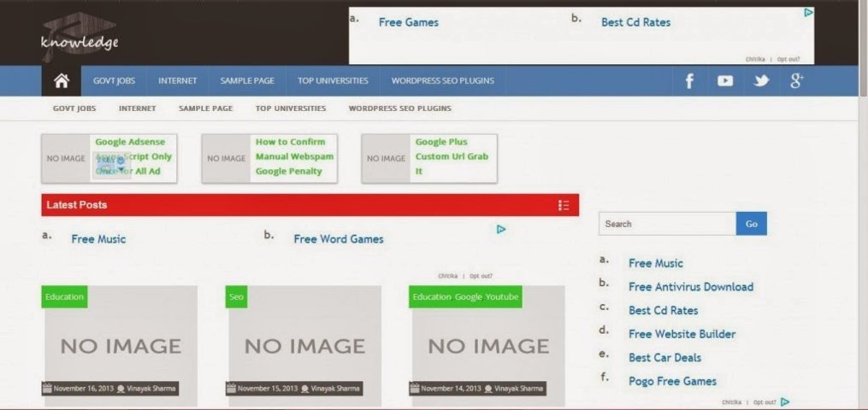The width and height of the screenshot is (868, 410).
Task: Select SAMPLE PAGE in the secondary menu
Action: [x=205, y=108]
